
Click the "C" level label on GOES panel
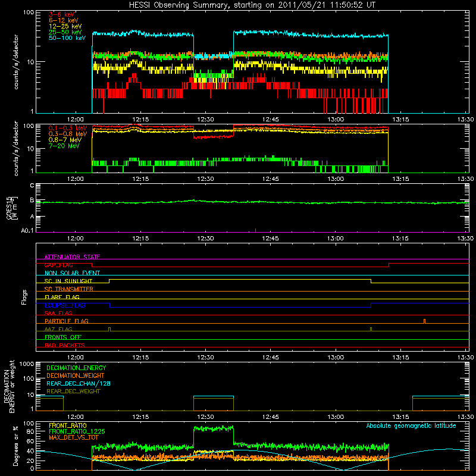(x=32, y=186)
